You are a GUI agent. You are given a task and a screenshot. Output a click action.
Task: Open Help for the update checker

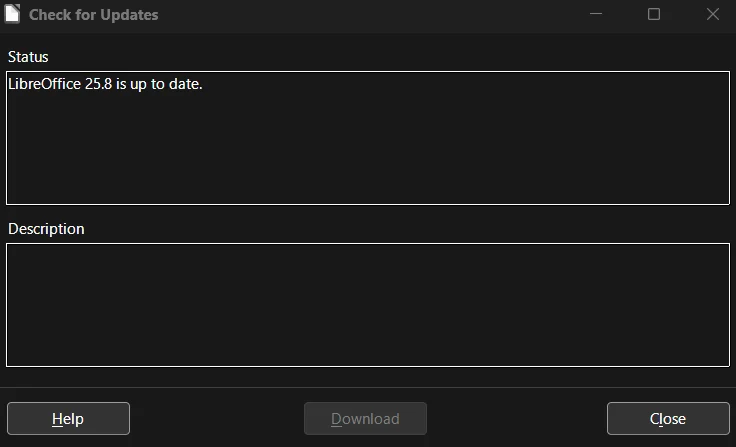coord(69,418)
